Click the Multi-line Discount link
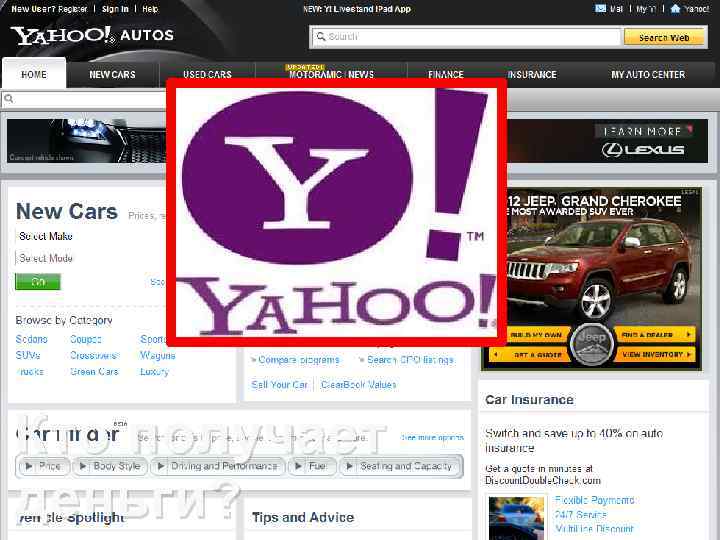The height and width of the screenshot is (540, 720). click(594, 529)
